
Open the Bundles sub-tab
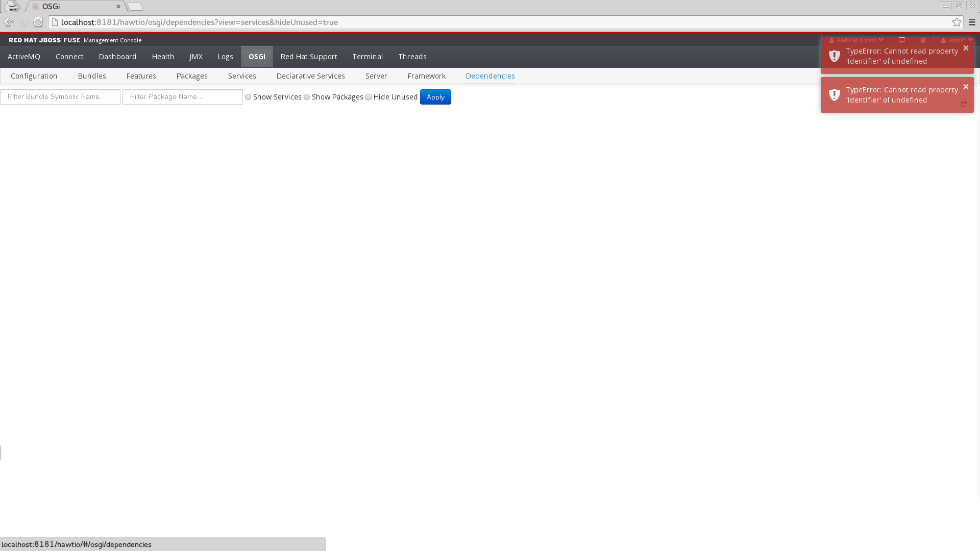pos(92,76)
